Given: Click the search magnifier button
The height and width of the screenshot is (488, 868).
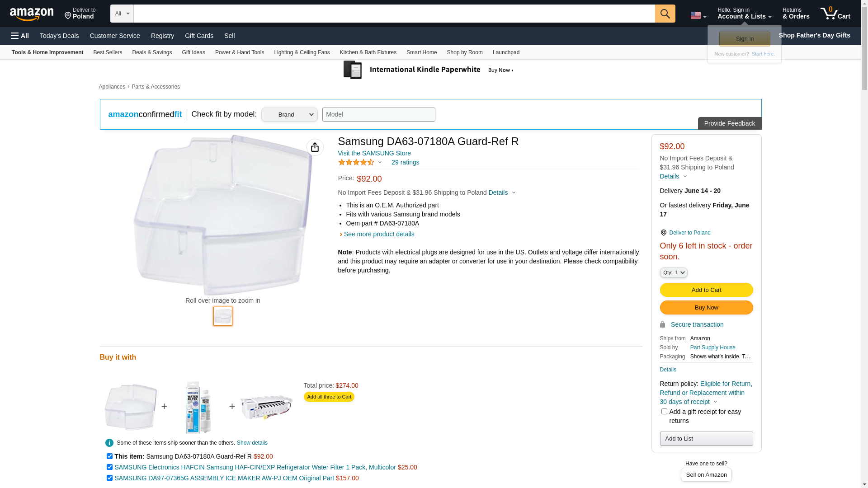Looking at the screenshot, I should coord(665,14).
